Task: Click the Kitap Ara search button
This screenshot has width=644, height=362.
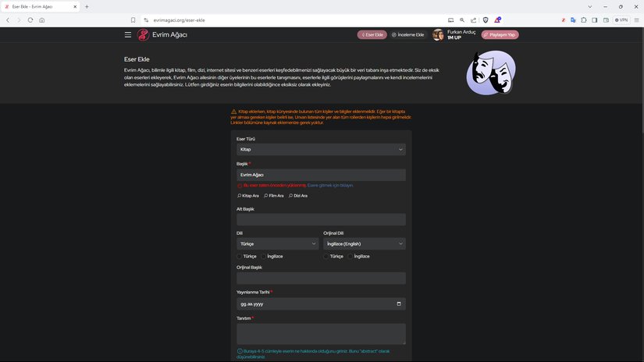Action: [x=247, y=196]
